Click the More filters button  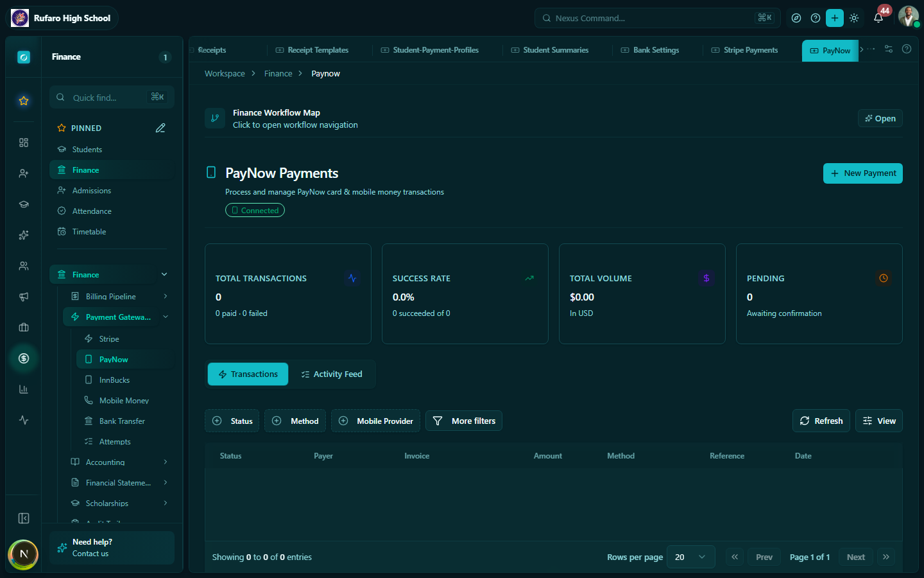point(464,421)
